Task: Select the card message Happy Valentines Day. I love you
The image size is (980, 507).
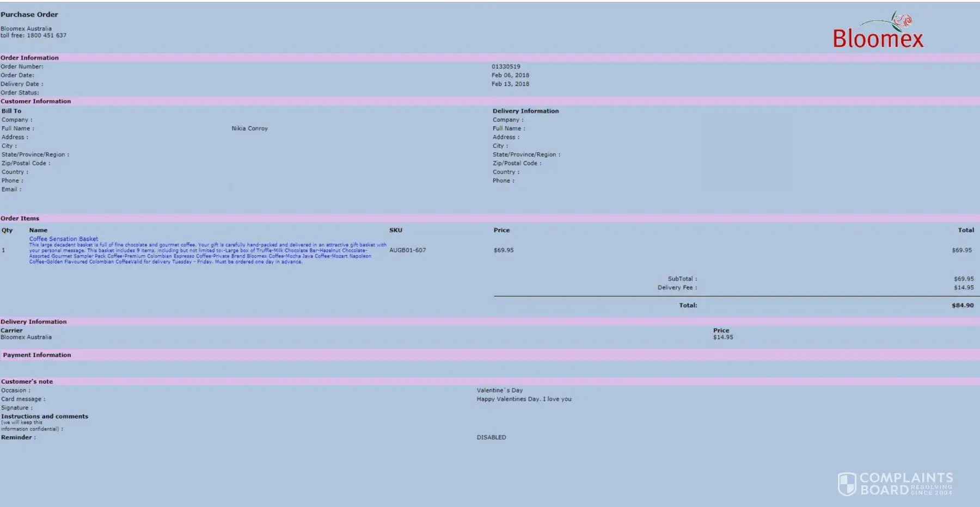Action: pyautogui.click(x=524, y=399)
